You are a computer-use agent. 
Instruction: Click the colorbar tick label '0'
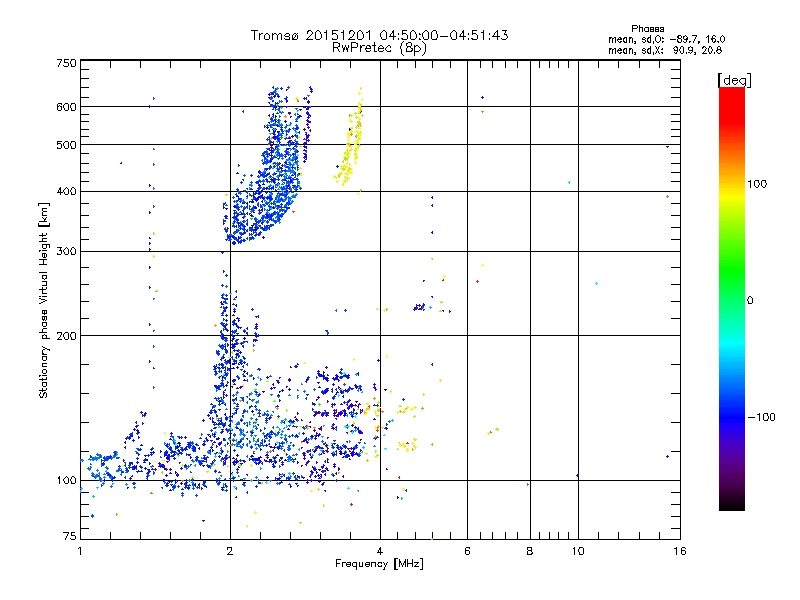click(749, 301)
